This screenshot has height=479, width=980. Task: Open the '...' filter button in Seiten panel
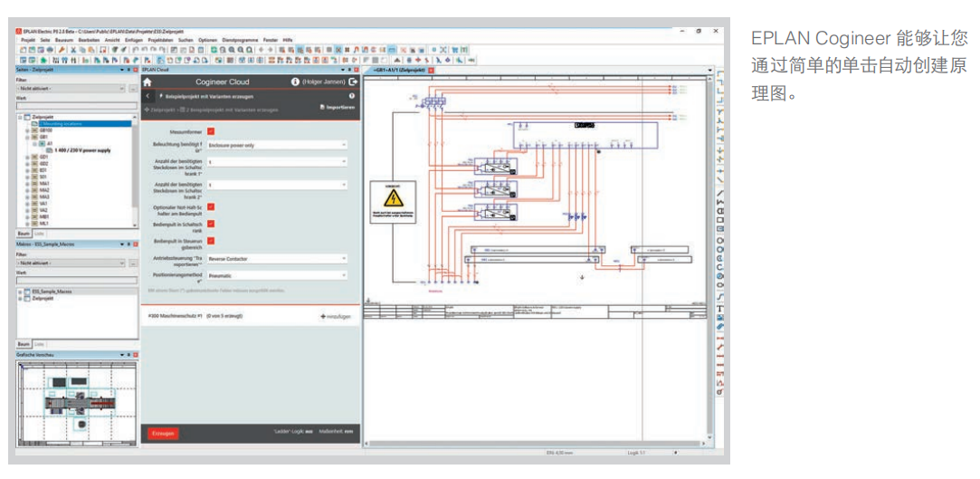click(x=133, y=89)
